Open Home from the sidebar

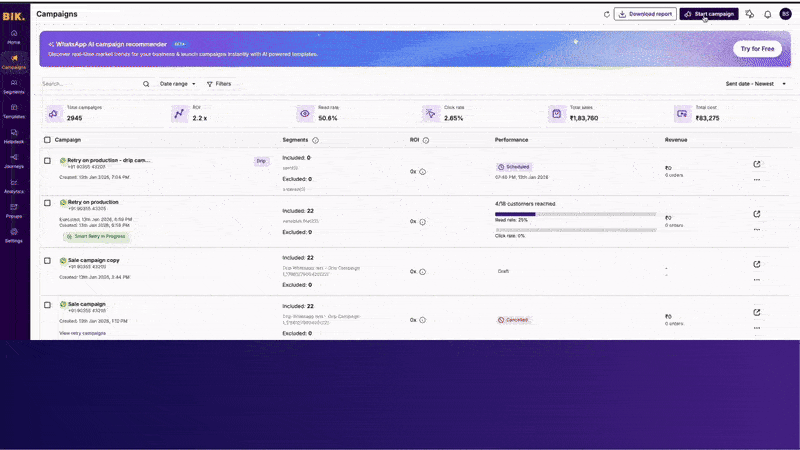[x=14, y=37]
